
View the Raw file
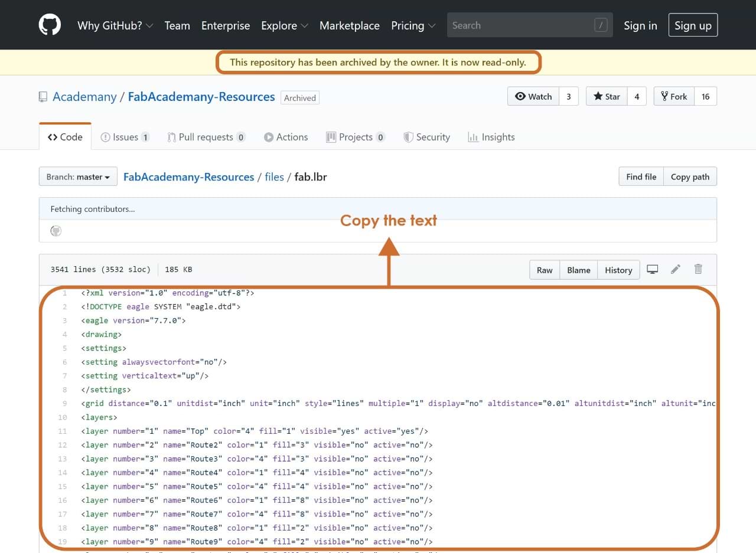(x=545, y=270)
